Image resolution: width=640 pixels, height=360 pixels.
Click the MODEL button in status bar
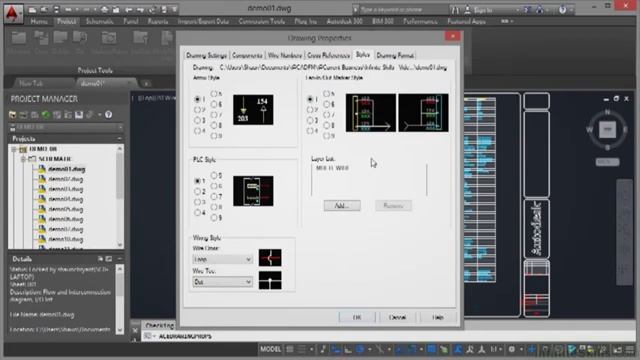[x=271, y=349]
